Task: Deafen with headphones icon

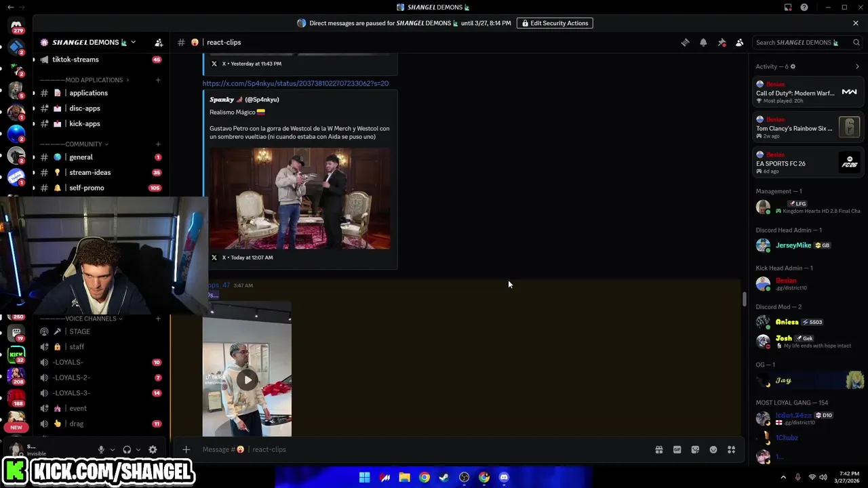Action: pos(127,449)
